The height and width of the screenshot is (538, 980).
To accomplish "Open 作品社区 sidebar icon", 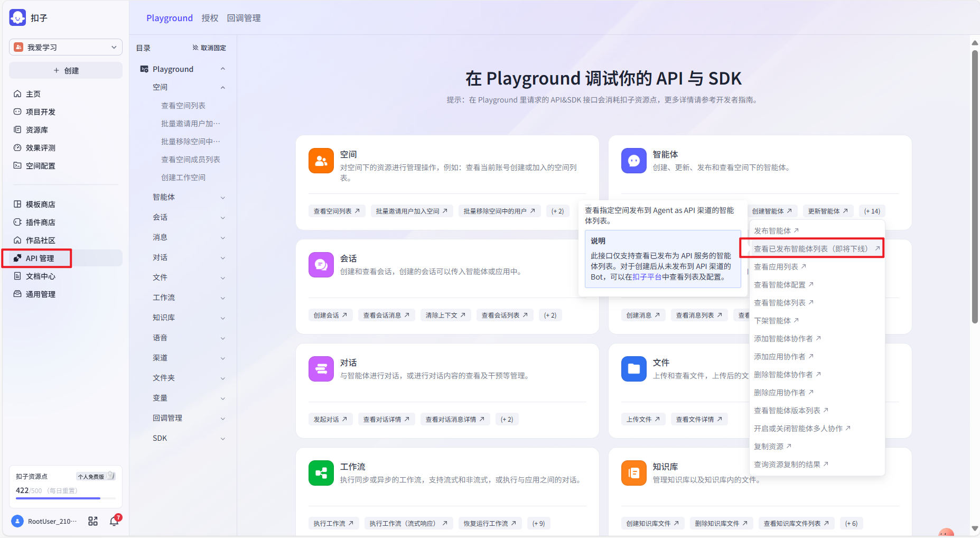I will (x=17, y=240).
